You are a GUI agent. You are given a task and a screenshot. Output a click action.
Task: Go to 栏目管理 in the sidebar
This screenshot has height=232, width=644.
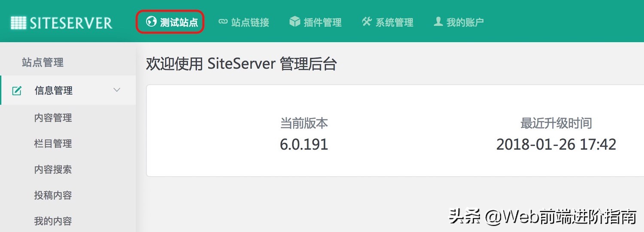[x=53, y=143]
